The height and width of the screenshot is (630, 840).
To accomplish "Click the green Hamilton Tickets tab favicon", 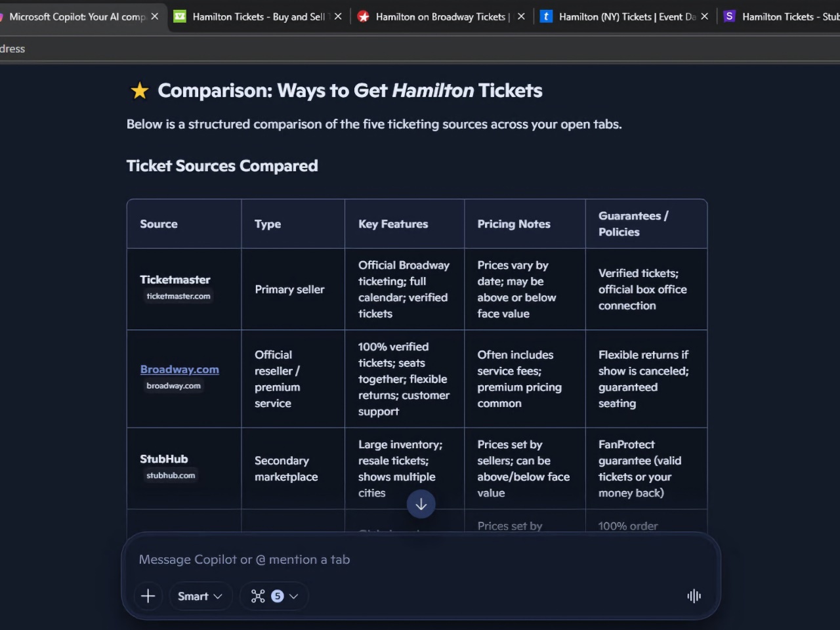I will [x=180, y=16].
